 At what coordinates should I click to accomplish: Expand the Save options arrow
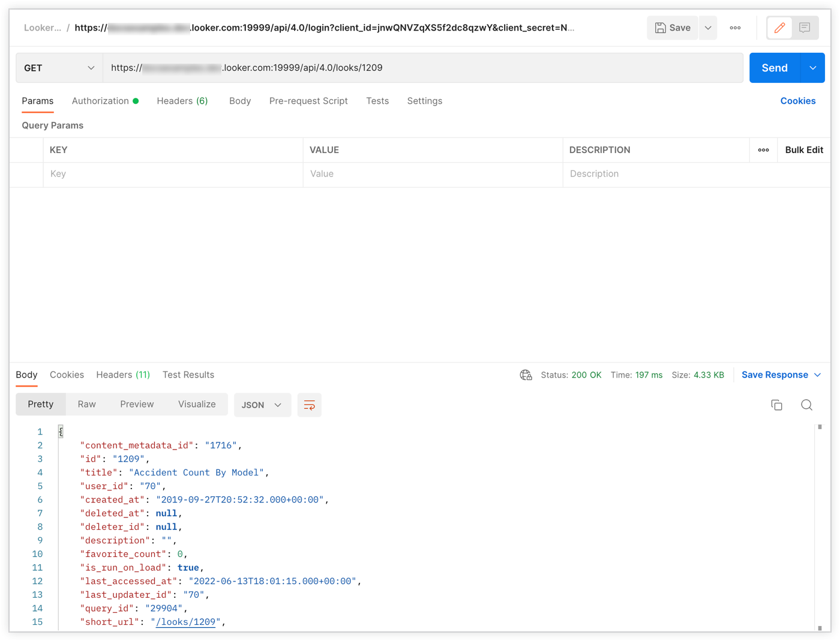click(708, 28)
